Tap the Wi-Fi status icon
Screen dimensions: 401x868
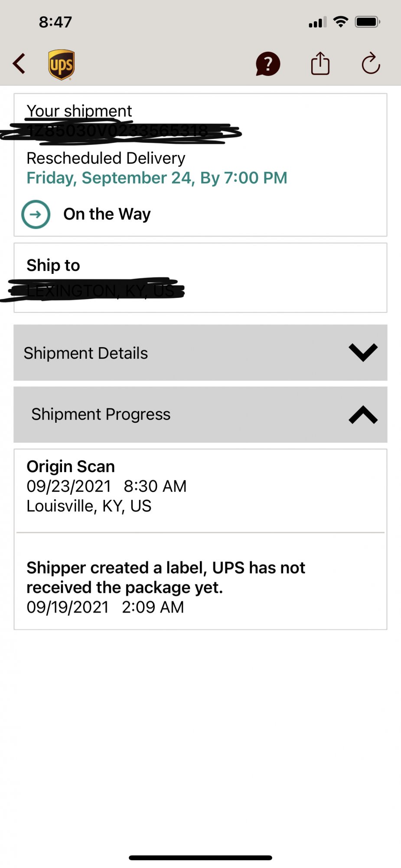pyautogui.click(x=341, y=22)
